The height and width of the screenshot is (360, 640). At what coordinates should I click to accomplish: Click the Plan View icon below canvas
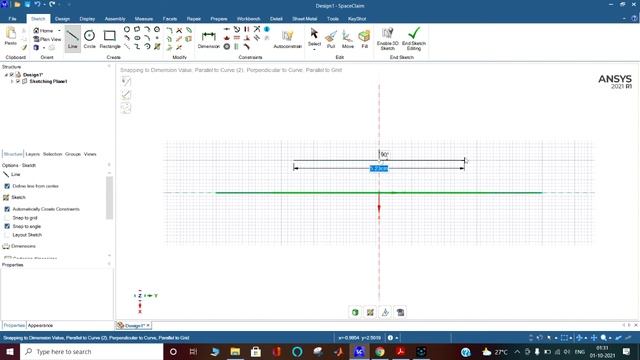tap(400, 312)
